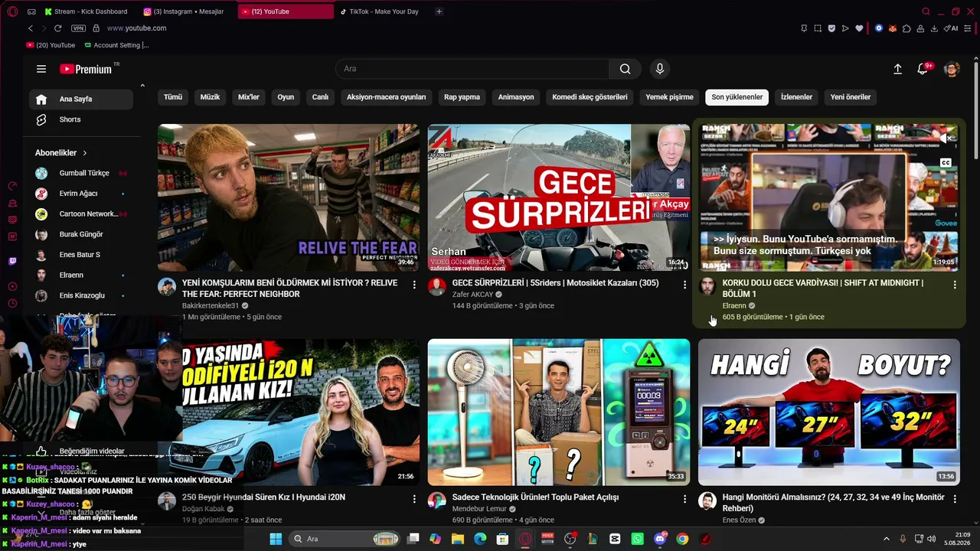This screenshot has height=551, width=980.
Task: Switch to the Instagram Mesajlar tab
Action: pyautogui.click(x=185, y=11)
